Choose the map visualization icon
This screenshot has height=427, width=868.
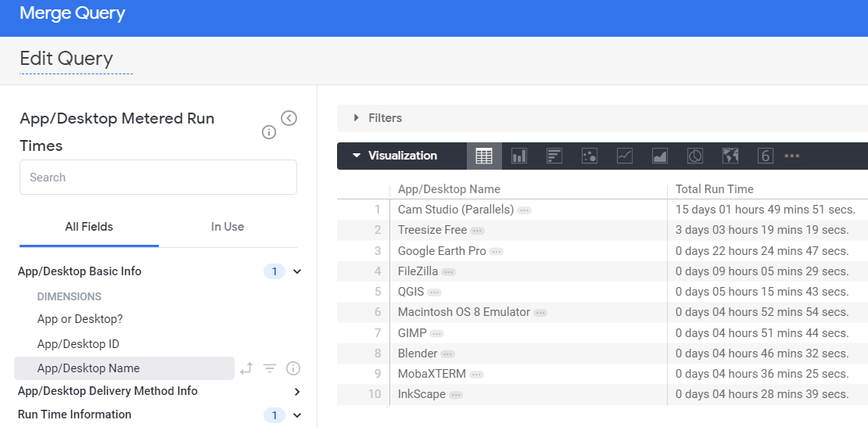tap(730, 156)
